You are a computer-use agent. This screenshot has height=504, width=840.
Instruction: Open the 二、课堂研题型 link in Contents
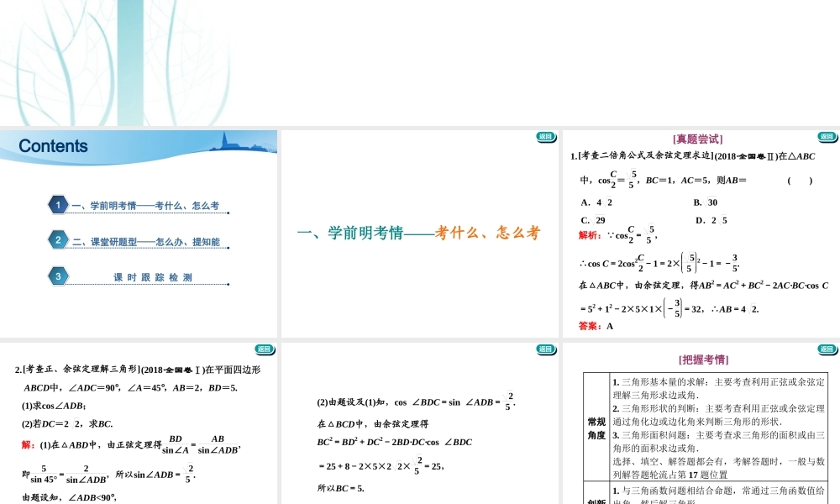point(145,242)
